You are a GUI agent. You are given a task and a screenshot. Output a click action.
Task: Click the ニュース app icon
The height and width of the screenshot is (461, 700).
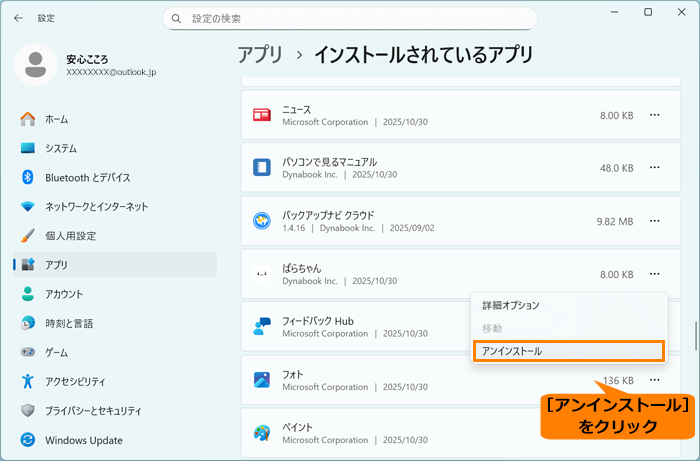click(x=262, y=115)
